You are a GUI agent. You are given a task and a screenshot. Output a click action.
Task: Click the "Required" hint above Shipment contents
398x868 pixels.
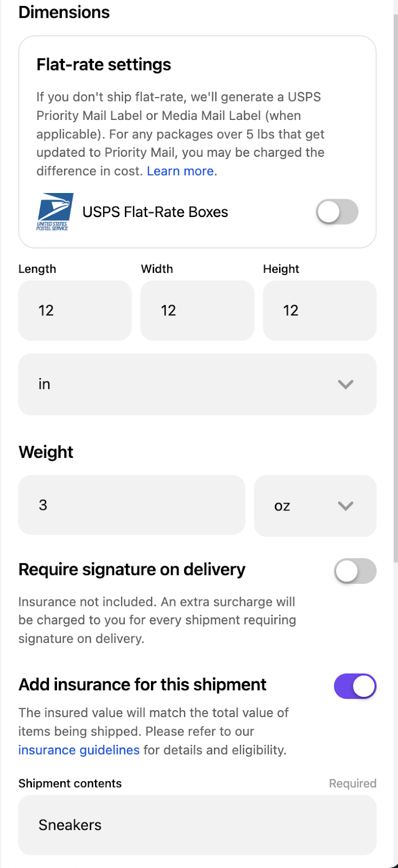click(x=352, y=783)
